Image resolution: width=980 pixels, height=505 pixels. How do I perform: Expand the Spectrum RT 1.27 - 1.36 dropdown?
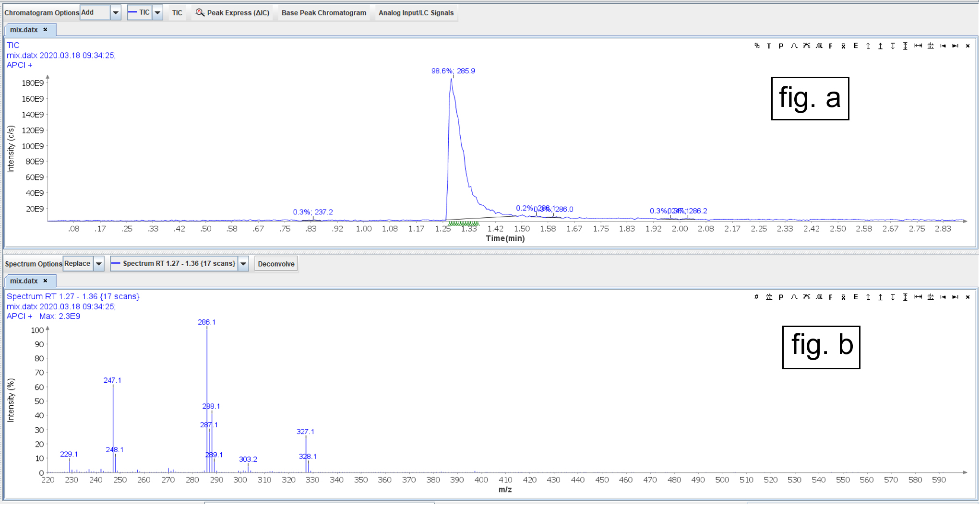click(244, 264)
